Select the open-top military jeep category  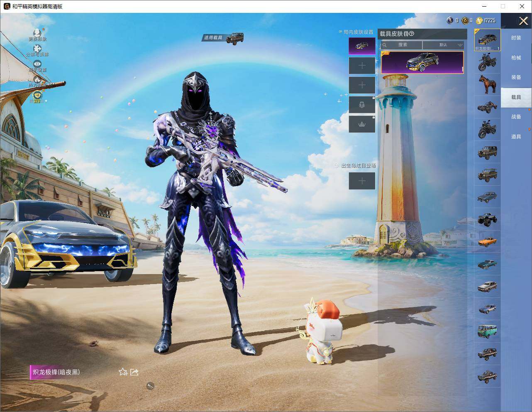pos(488,174)
